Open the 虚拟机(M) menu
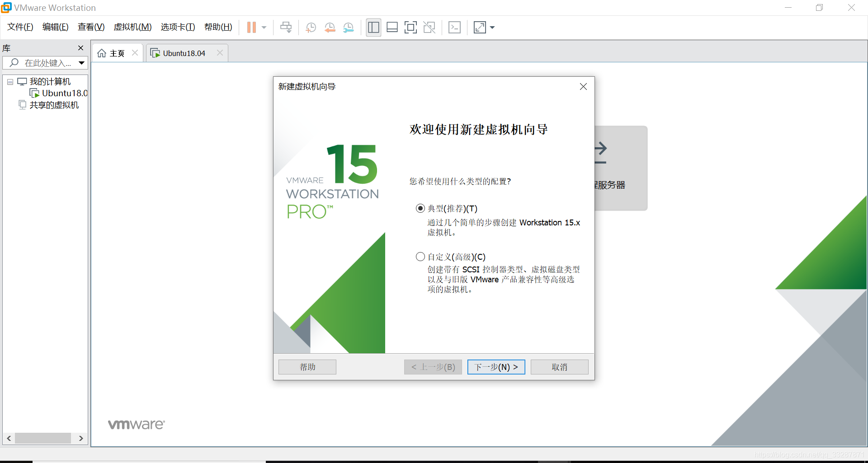This screenshot has width=868, height=463. tap(132, 27)
